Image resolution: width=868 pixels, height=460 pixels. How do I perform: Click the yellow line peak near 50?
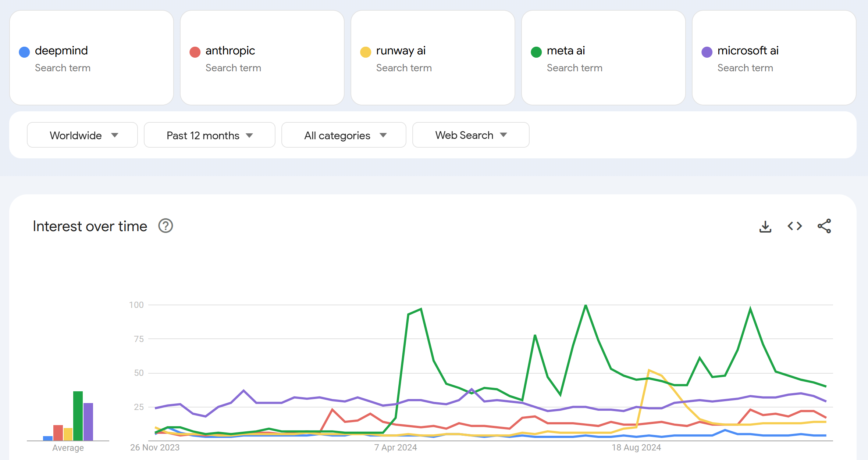[x=649, y=370]
